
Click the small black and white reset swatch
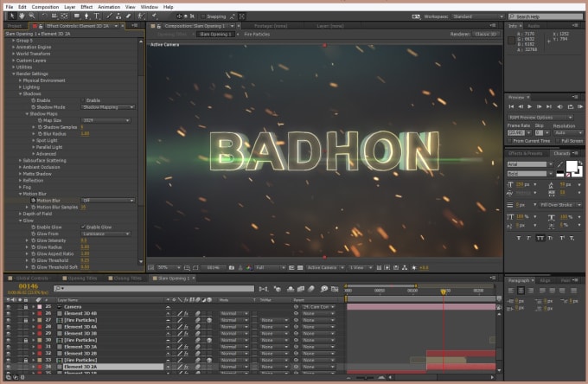[559, 174]
